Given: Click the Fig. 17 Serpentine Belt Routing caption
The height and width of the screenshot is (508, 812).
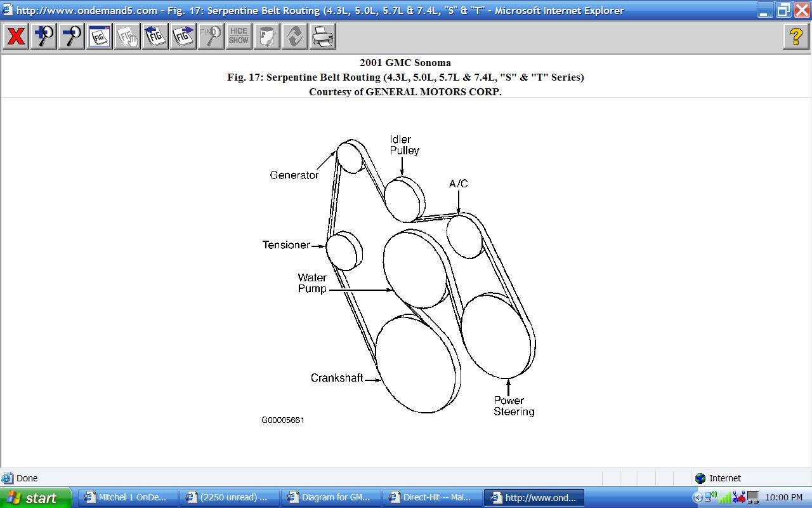Looking at the screenshot, I should 405,77.
